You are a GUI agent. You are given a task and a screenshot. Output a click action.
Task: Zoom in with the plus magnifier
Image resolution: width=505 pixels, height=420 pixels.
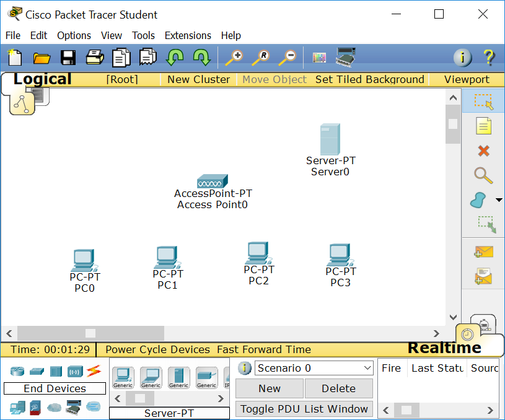pos(234,58)
